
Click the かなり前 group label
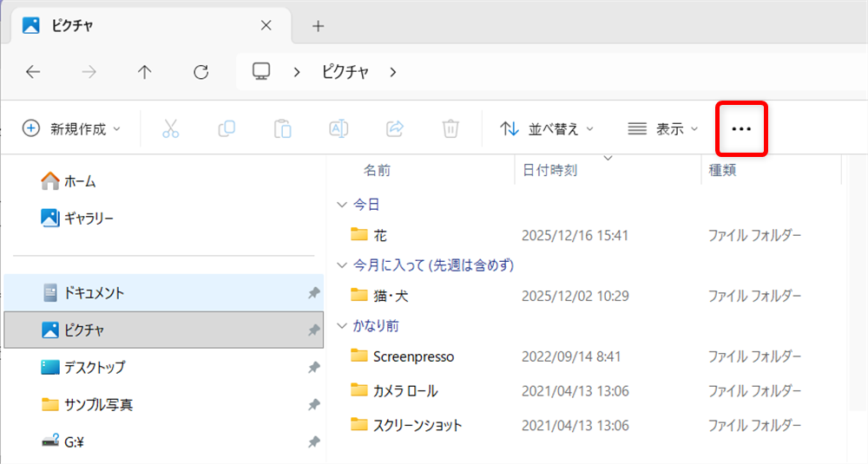(x=376, y=326)
